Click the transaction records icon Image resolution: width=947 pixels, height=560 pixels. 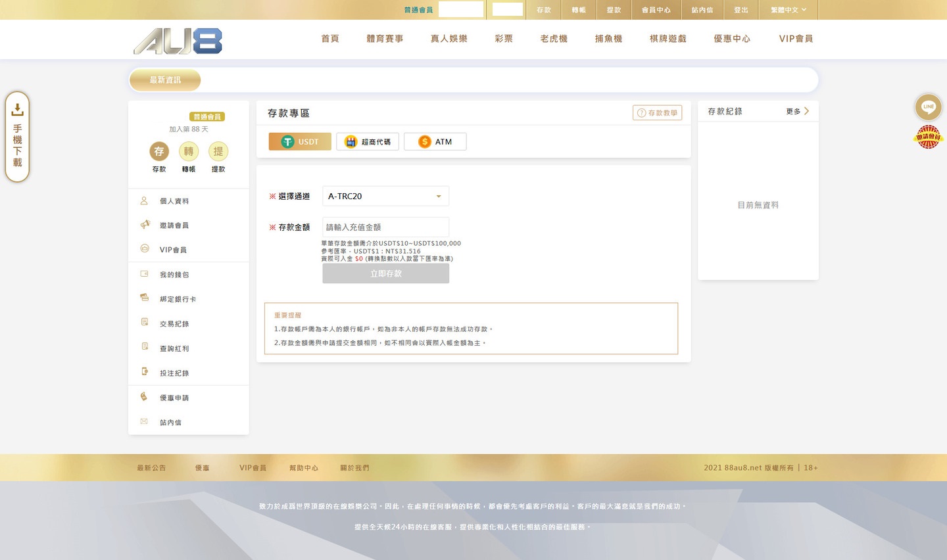point(145,322)
